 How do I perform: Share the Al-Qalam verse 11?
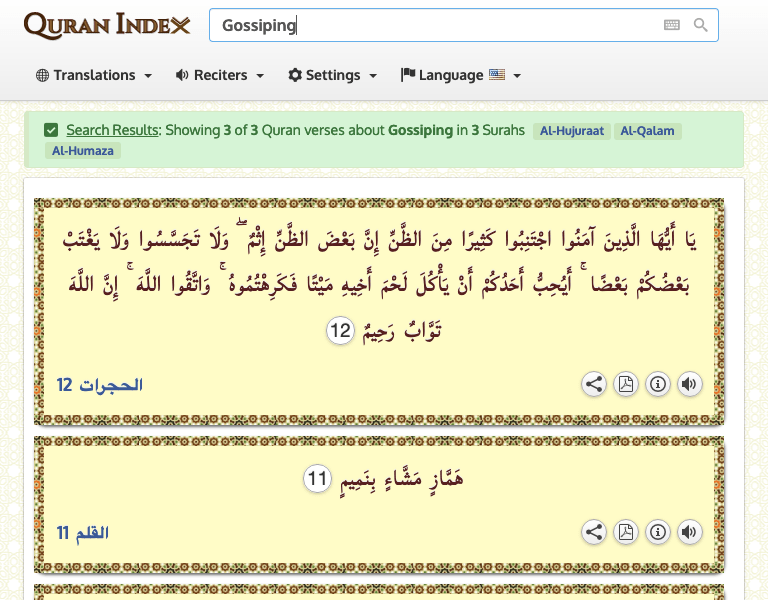pyautogui.click(x=594, y=532)
